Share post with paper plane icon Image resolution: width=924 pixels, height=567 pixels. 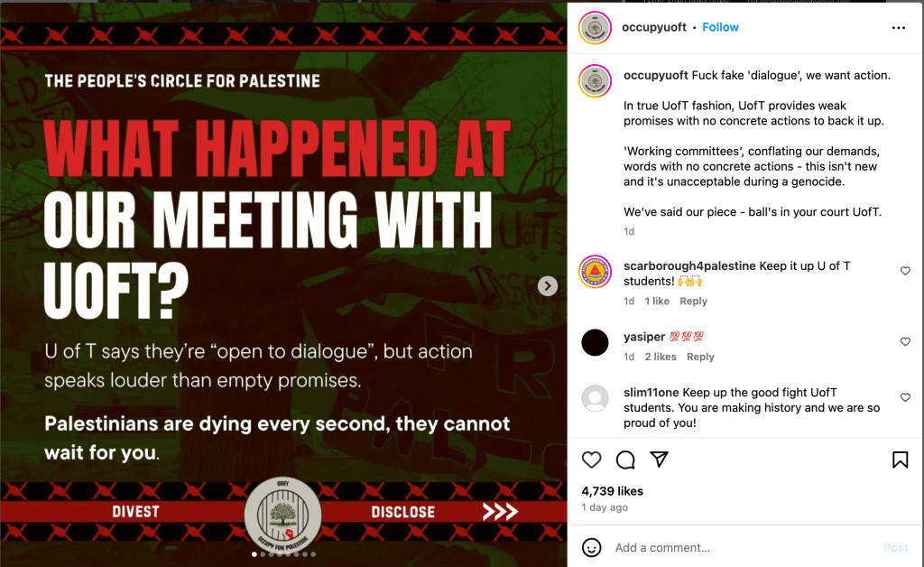point(659,460)
